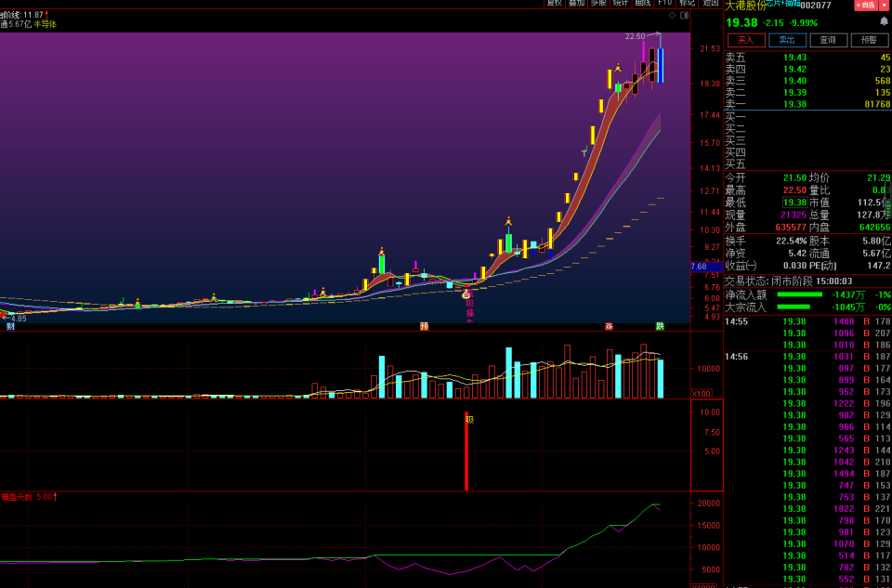Viewport: 892px width, 588px height.
Task: Click the 跌 marker icon on the chart
Action: pyautogui.click(x=660, y=326)
